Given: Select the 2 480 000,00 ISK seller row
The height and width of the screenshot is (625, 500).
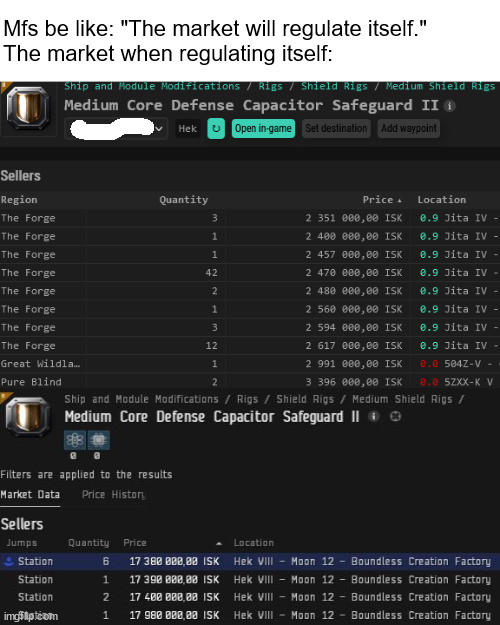Looking at the screenshot, I should pos(250,291).
